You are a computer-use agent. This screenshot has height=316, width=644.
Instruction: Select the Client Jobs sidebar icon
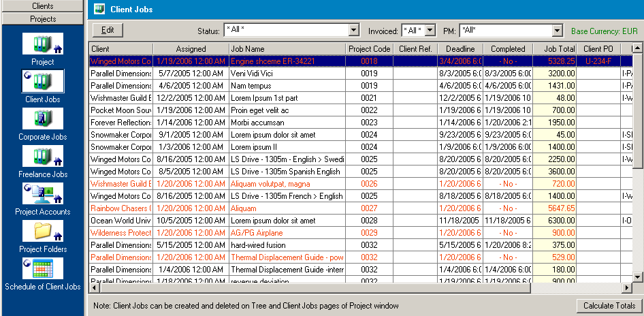[43, 81]
